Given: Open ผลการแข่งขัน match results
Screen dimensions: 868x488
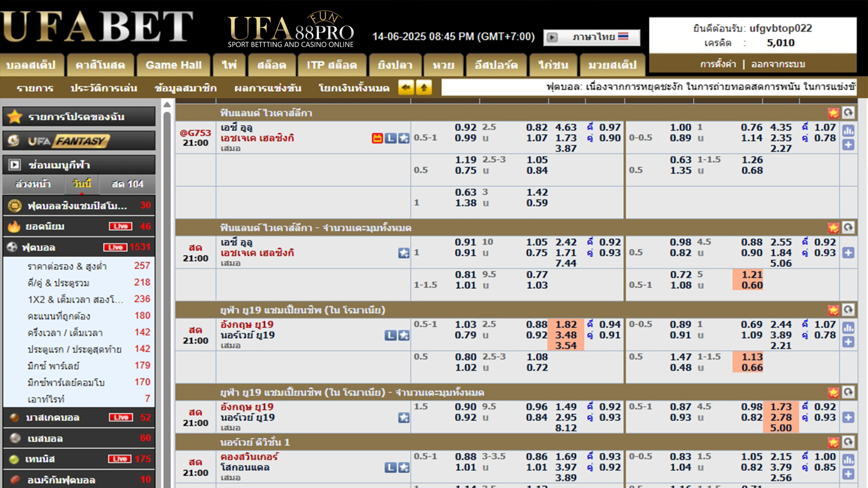Looking at the screenshot, I should click(268, 88).
